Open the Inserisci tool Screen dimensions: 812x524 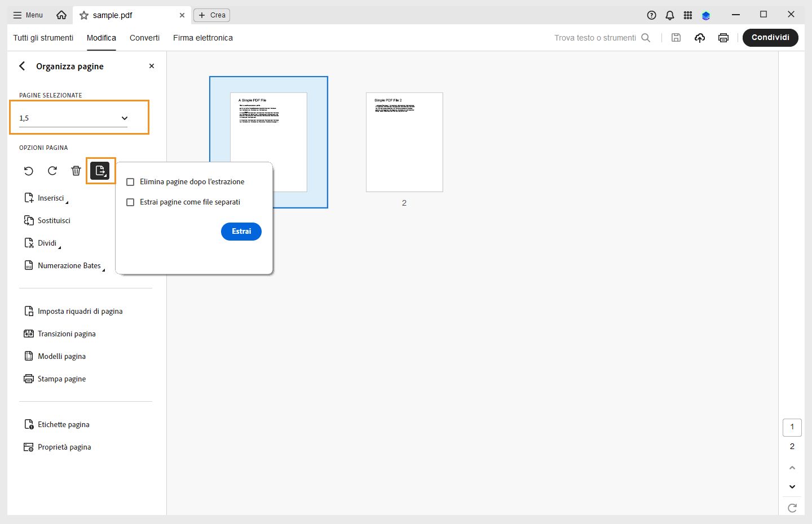click(50, 198)
